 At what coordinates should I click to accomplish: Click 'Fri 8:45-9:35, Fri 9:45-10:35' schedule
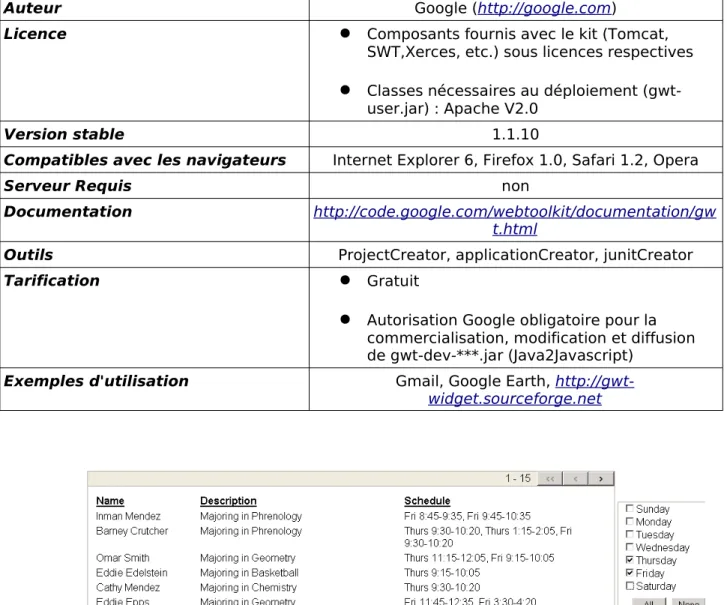(467, 516)
